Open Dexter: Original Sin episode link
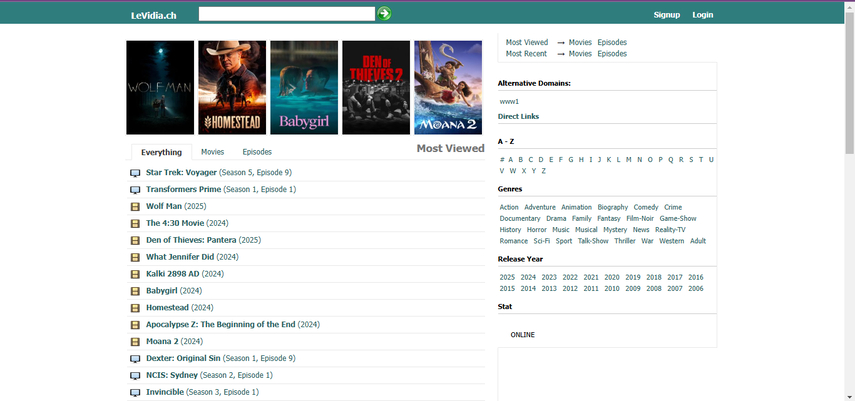This screenshot has height=401, width=855. pyautogui.click(x=220, y=358)
